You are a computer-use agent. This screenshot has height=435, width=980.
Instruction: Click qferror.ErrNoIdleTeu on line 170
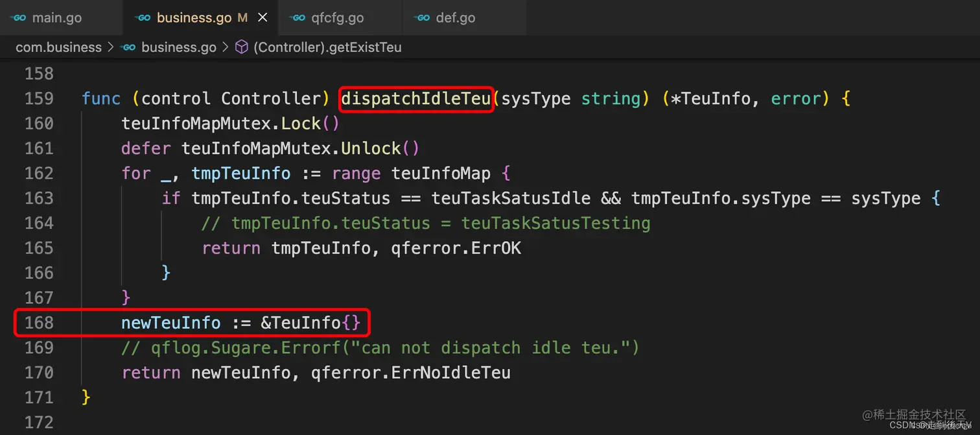[x=411, y=373]
